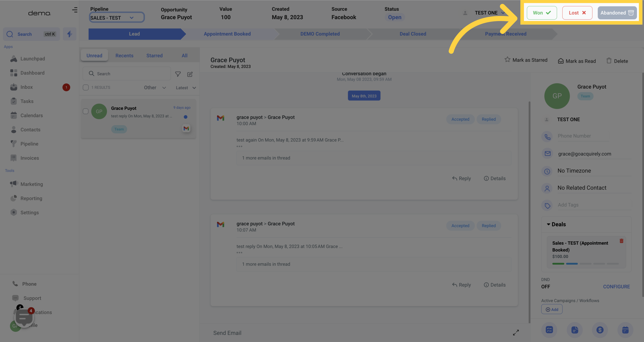The height and width of the screenshot is (342, 644).
Task: Toggle DND to ON state
Action: 546,287
